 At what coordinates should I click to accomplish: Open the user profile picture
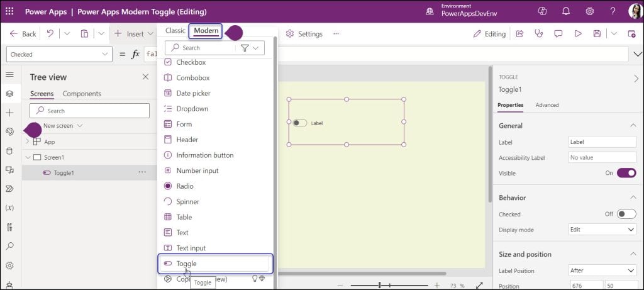[635, 11]
